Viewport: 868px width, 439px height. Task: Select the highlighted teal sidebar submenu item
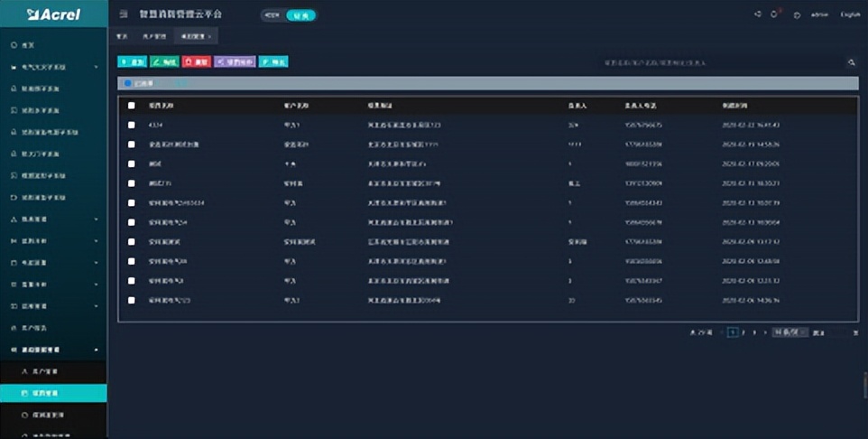[x=53, y=393]
